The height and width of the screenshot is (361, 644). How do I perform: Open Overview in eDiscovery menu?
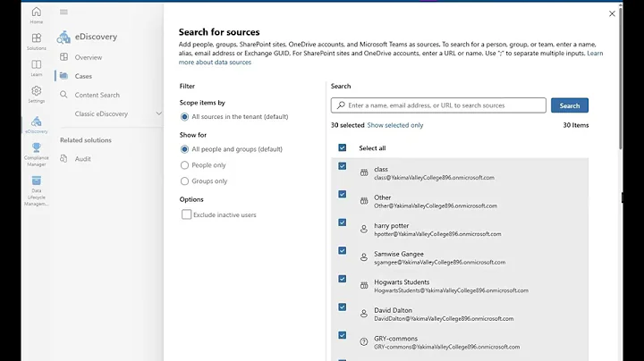[89, 57]
